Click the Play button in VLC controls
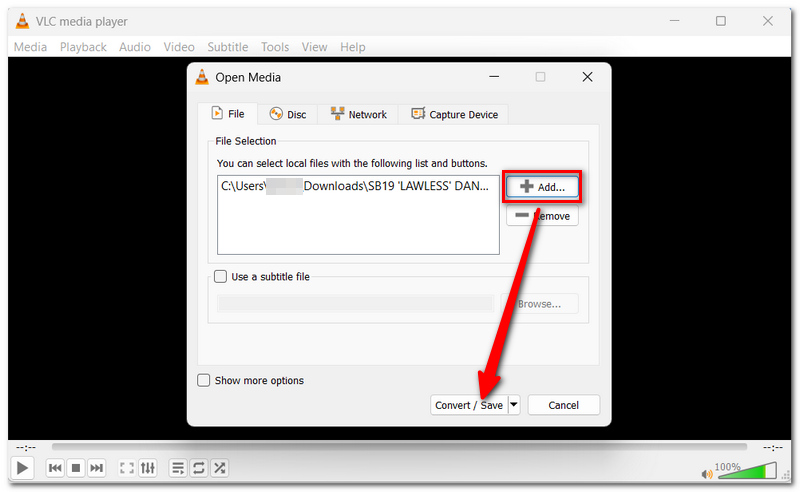 coord(22,468)
